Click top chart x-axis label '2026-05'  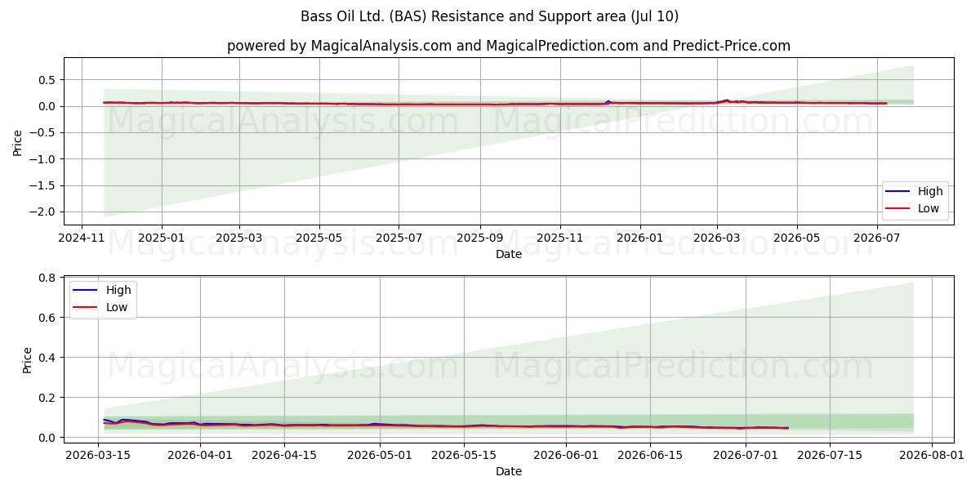[x=797, y=238]
